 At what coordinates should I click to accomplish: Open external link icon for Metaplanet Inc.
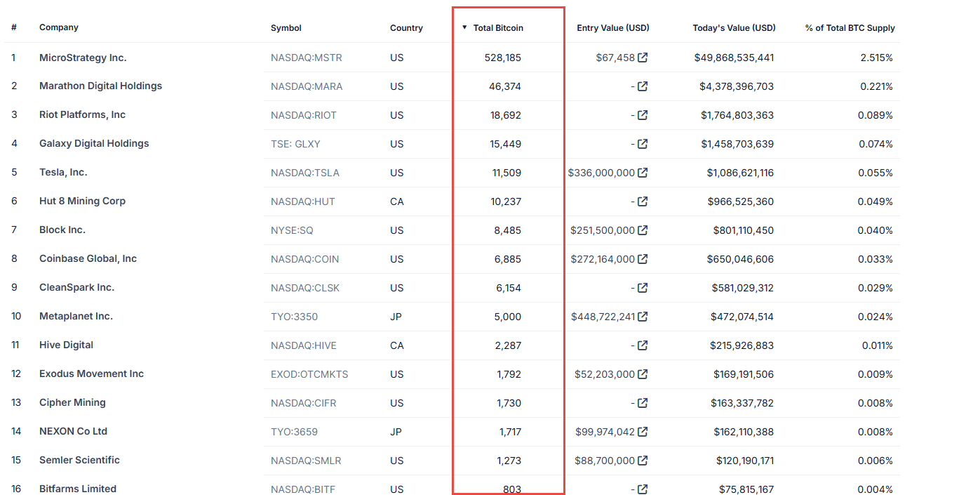click(x=643, y=317)
